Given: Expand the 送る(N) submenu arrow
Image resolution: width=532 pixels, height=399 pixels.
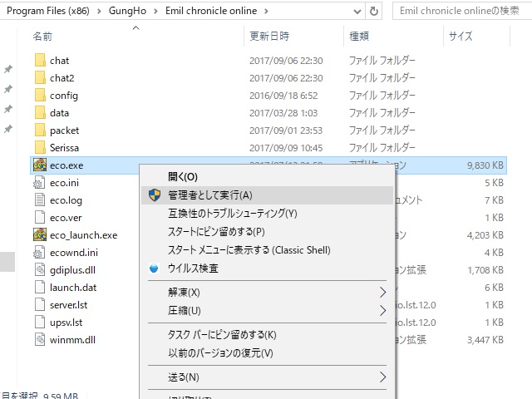Looking at the screenshot, I should click(x=382, y=377).
